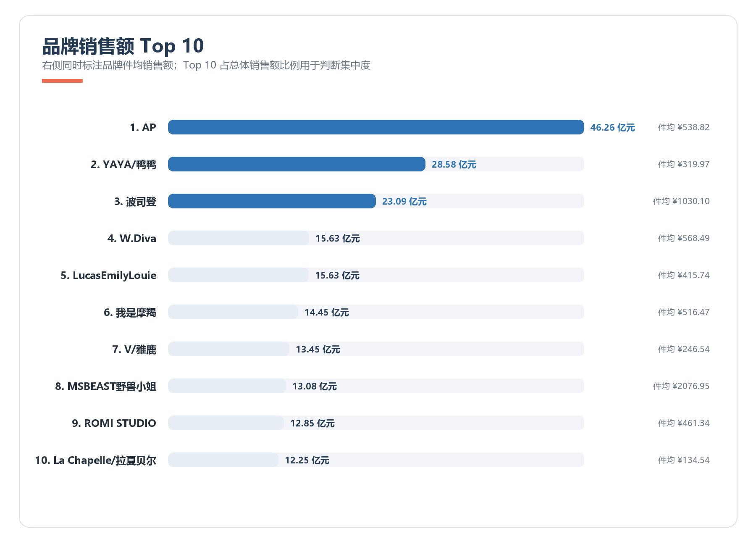Select the '6. 我是摩羯' brand label

click(x=130, y=312)
